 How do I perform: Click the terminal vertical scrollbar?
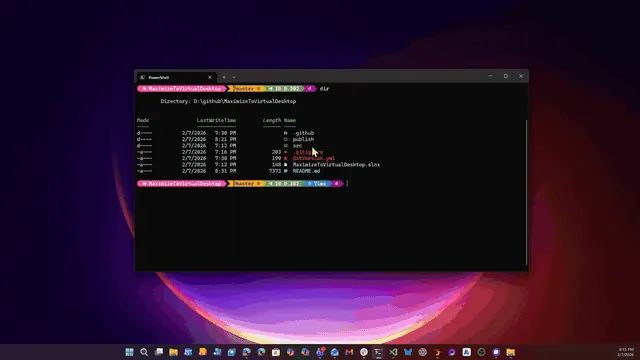pos(526,192)
